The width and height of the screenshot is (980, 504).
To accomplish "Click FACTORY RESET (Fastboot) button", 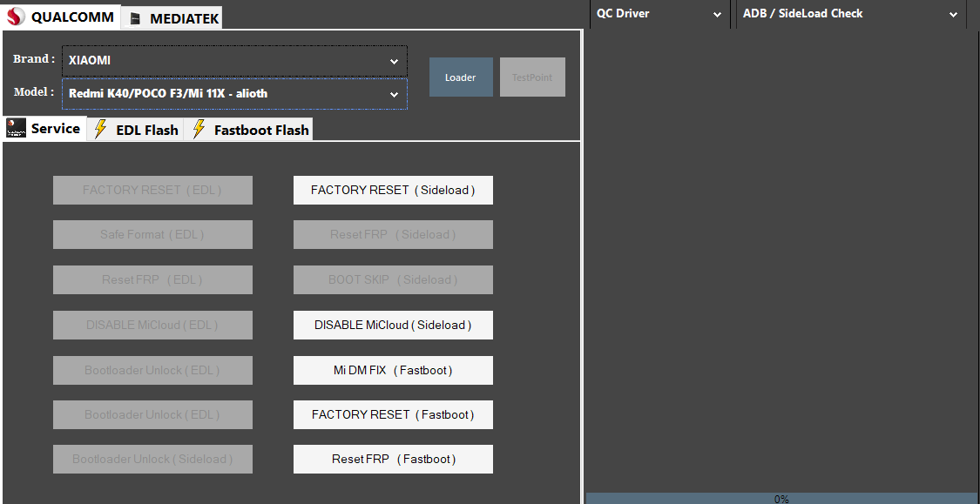I will [x=393, y=415].
